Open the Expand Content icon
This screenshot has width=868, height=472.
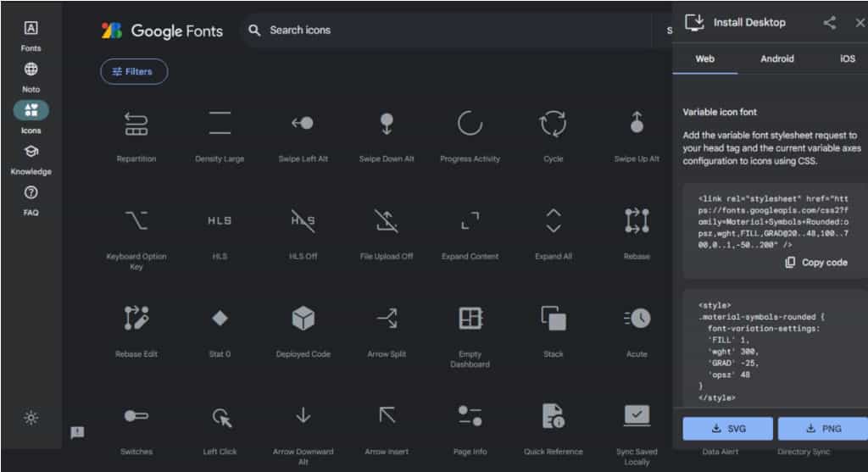(x=470, y=221)
